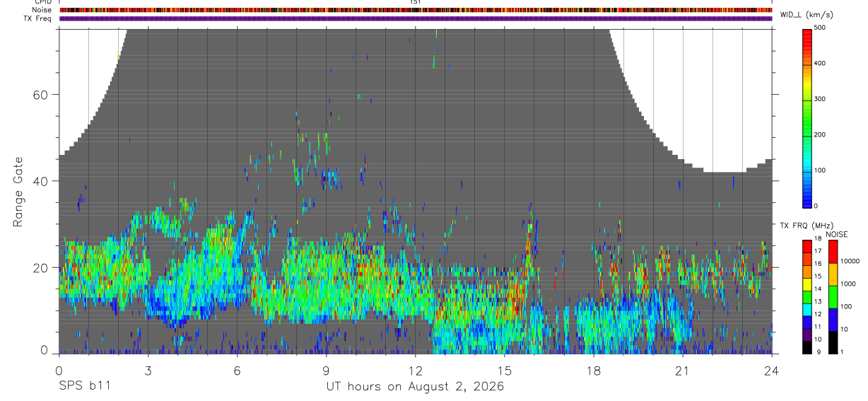Image resolution: width=868 pixels, height=401 pixels.
Task: Click the "TX Freq" row label at top left
Action: coord(38,19)
